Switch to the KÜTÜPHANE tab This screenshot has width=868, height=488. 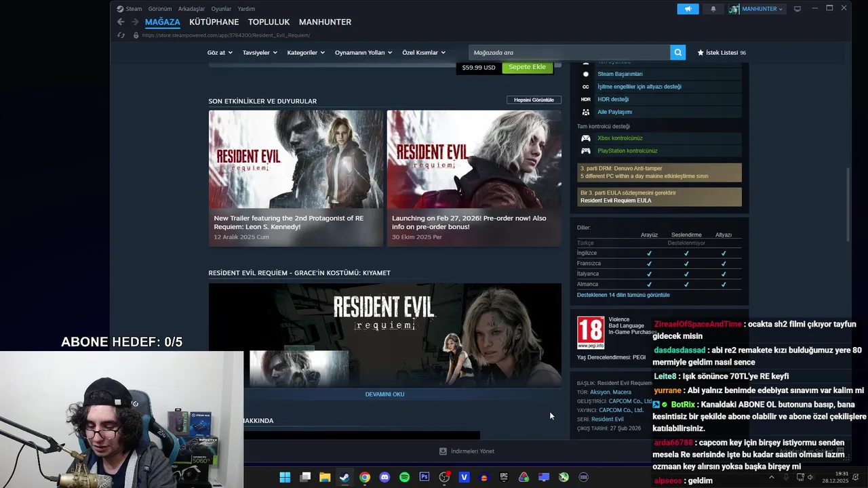click(214, 22)
